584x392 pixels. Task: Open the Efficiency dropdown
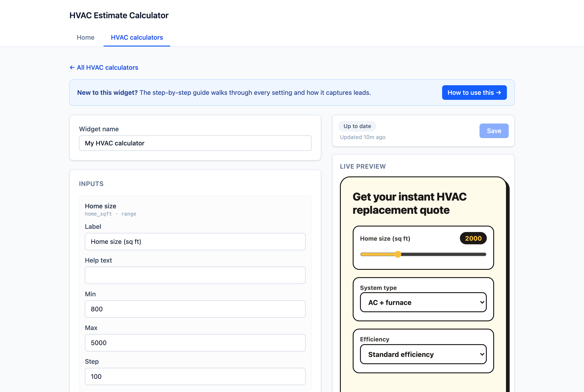(x=423, y=354)
